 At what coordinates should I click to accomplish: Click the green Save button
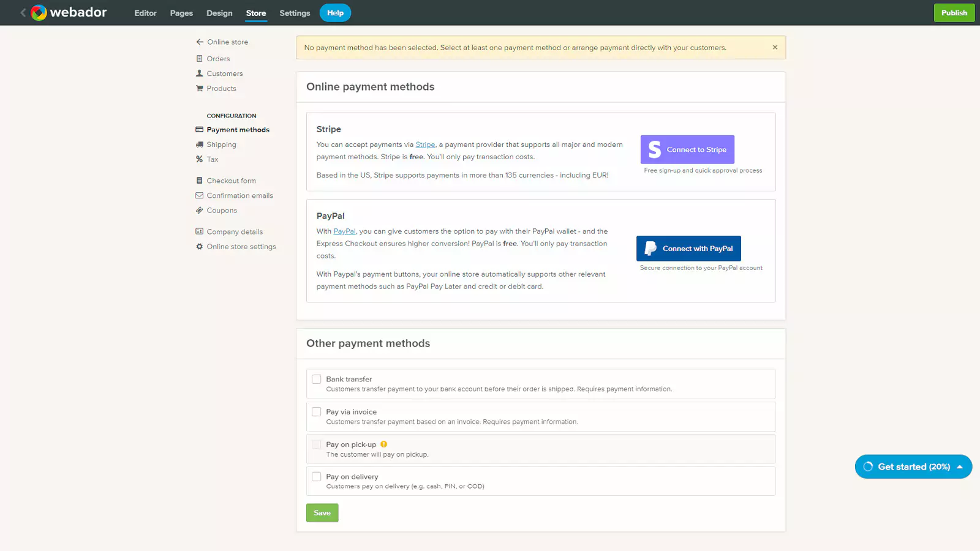(x=322, y=513)
